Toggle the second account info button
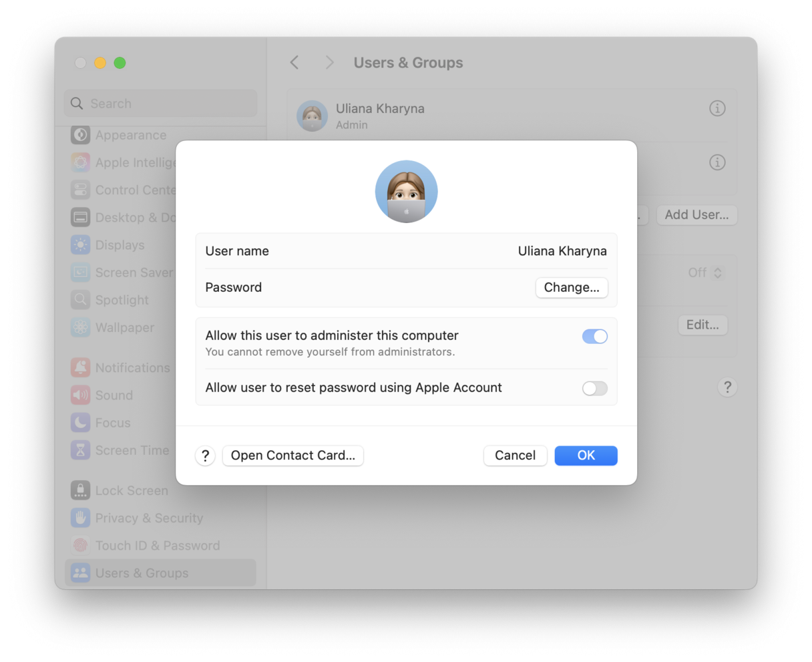Image resolution: width=812 pixels, height=662 pixels. 717,162
